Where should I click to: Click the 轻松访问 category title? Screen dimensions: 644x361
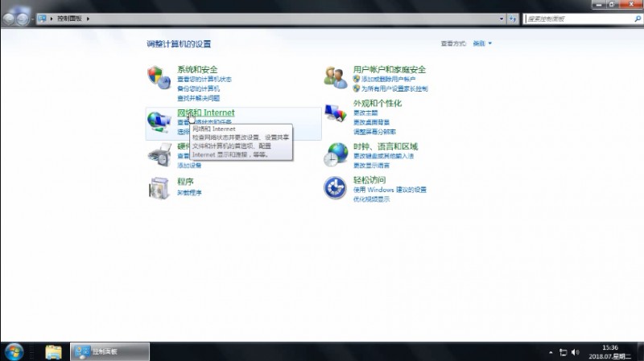[x=369, y=179]
